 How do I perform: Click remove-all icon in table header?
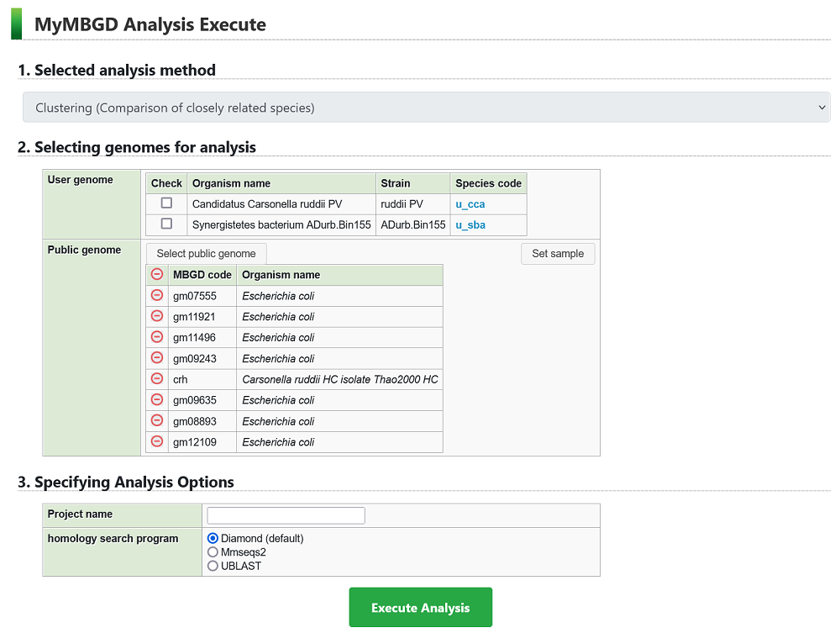coord(156,275)
